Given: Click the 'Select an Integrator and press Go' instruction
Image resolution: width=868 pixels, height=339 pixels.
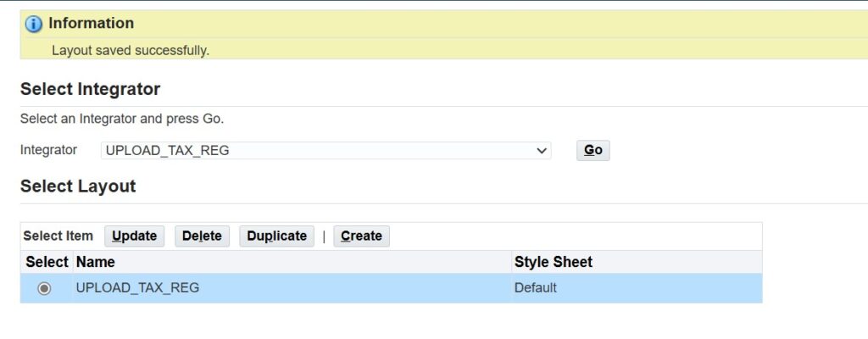Looking at the screenshot, I should 122,119.
